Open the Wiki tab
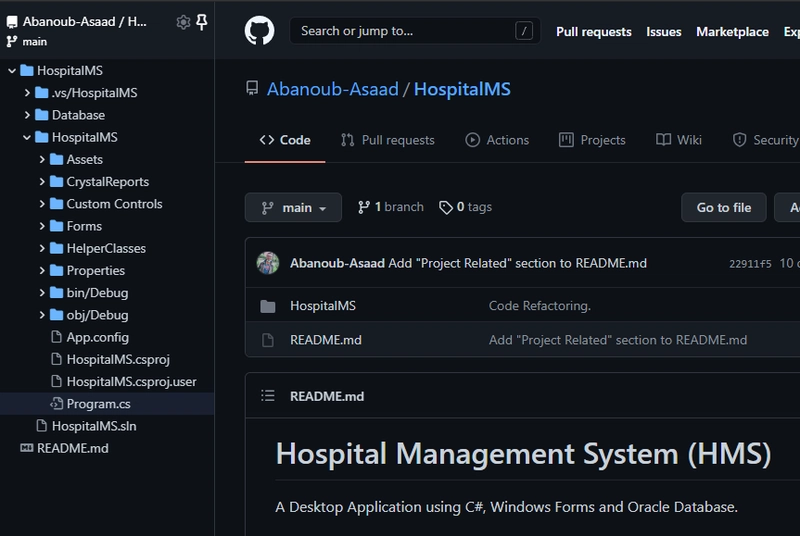800x536 pixels. tap(679, 140)
